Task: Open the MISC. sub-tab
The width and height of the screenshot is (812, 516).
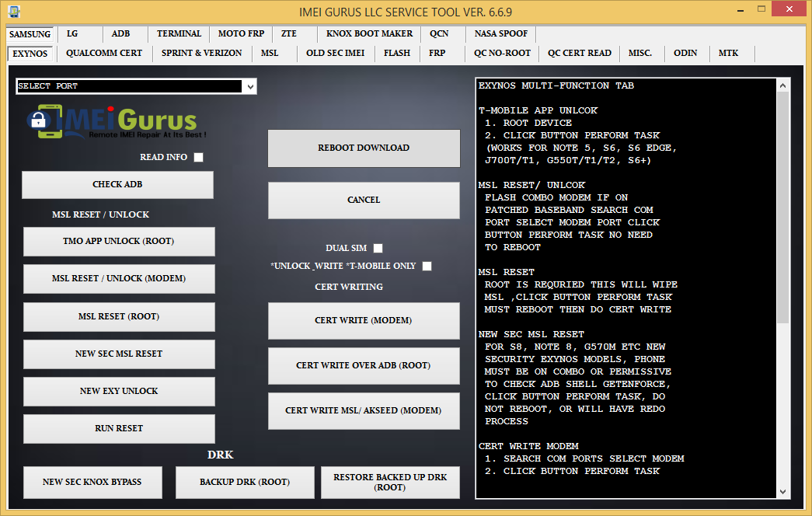Action: 640,53
